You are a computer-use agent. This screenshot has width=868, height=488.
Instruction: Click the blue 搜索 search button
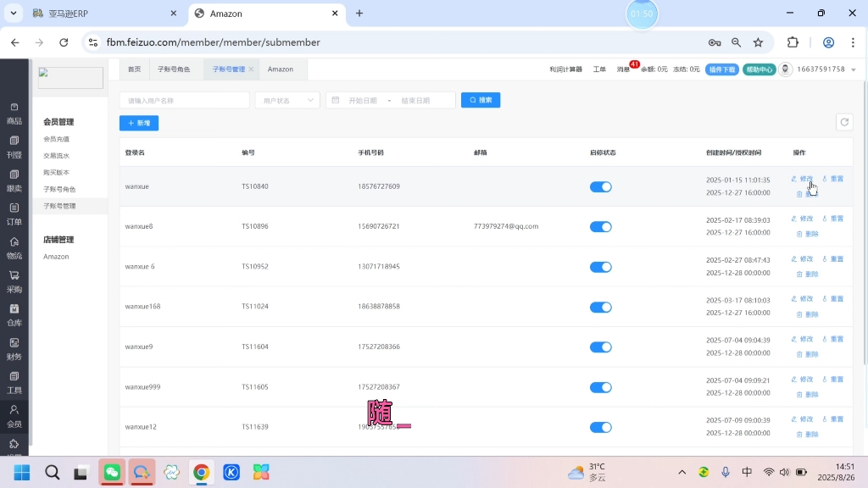pyautogui.click(x=481, y=100)
